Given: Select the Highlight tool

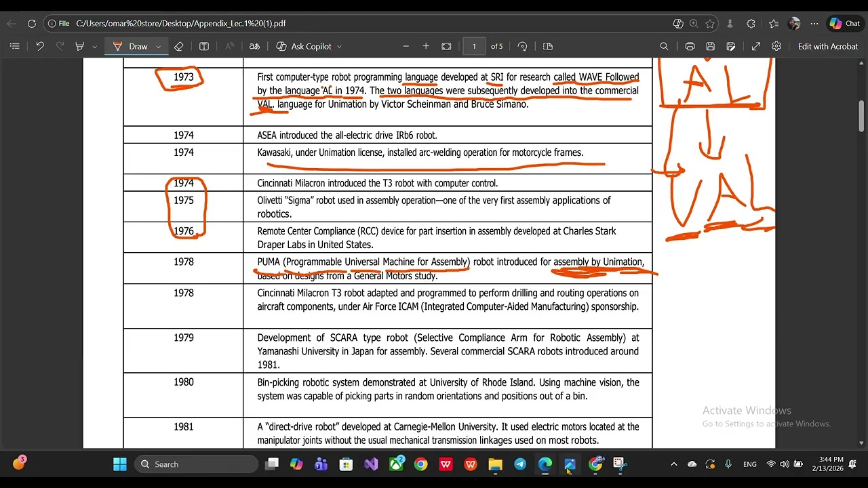Looking at the screenshot, I should pyautogui.click(x=80, y=46).
